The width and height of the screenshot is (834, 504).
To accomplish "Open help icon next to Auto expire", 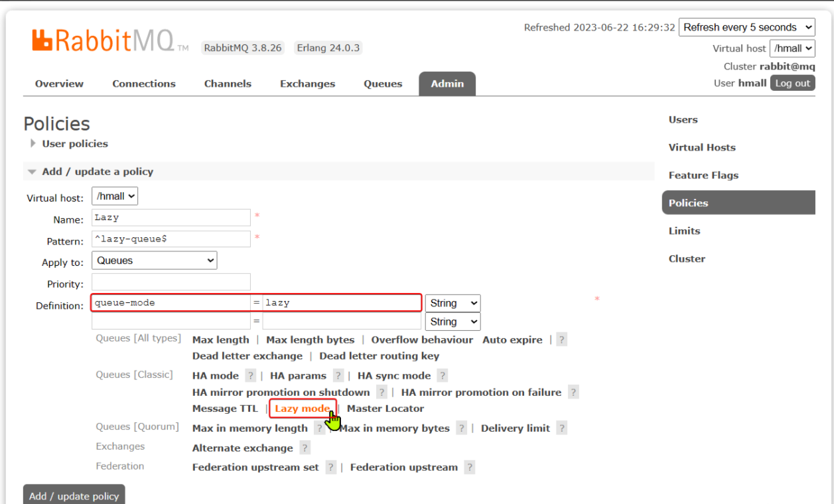I will (561, 340).
